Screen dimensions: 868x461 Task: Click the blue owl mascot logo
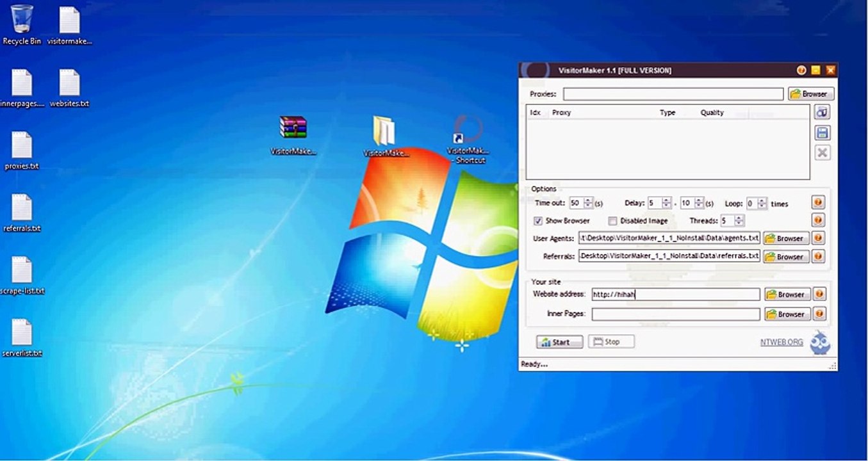(x=820, y=342)
